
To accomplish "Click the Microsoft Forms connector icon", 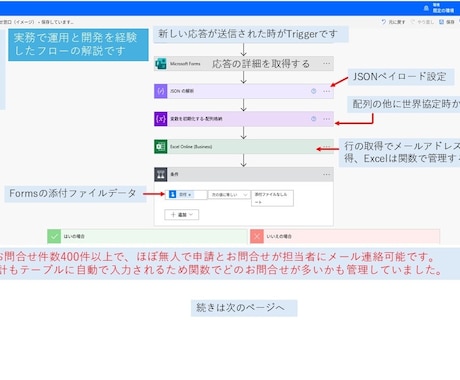I will point(161,64).
